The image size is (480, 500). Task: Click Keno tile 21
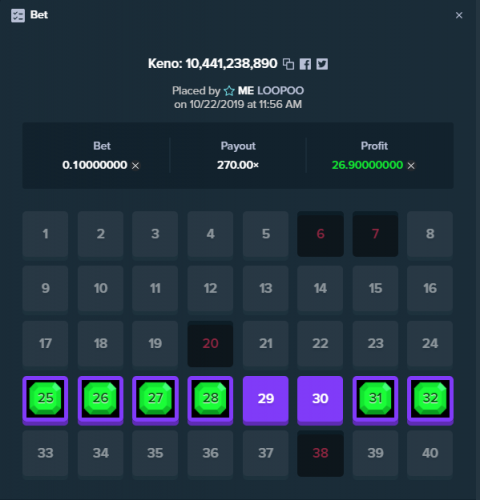click(266, 344)
